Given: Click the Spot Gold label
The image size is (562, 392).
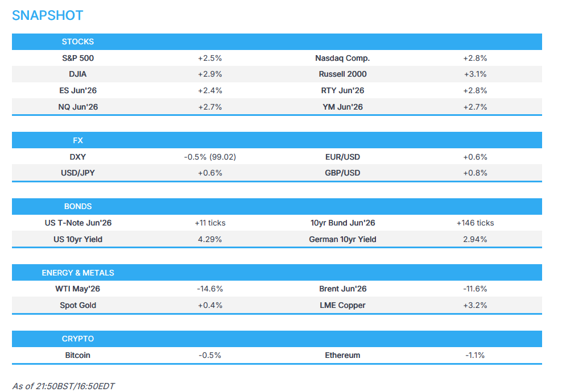Looking at the screenshot, I should [x=78, y=306].
